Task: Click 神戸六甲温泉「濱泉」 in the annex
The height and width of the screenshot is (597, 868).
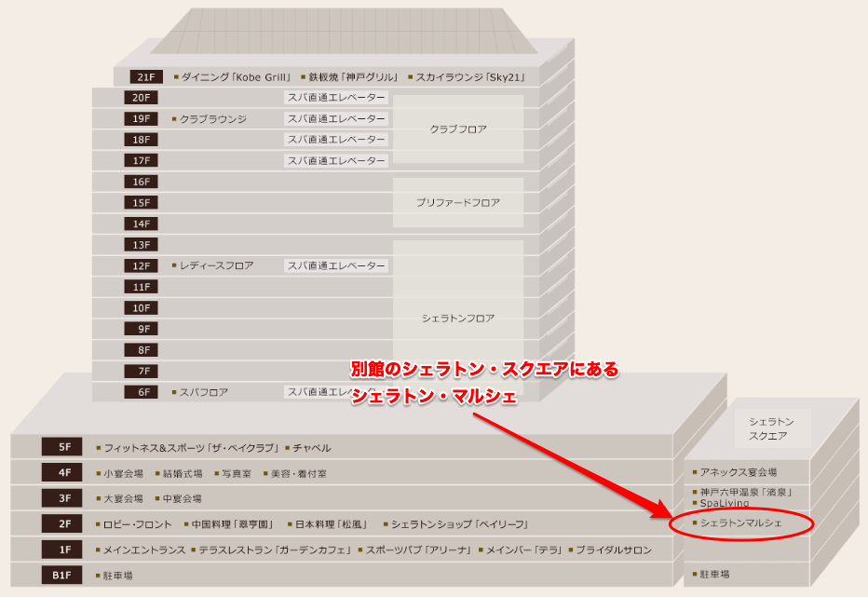Action: point(746,492)
